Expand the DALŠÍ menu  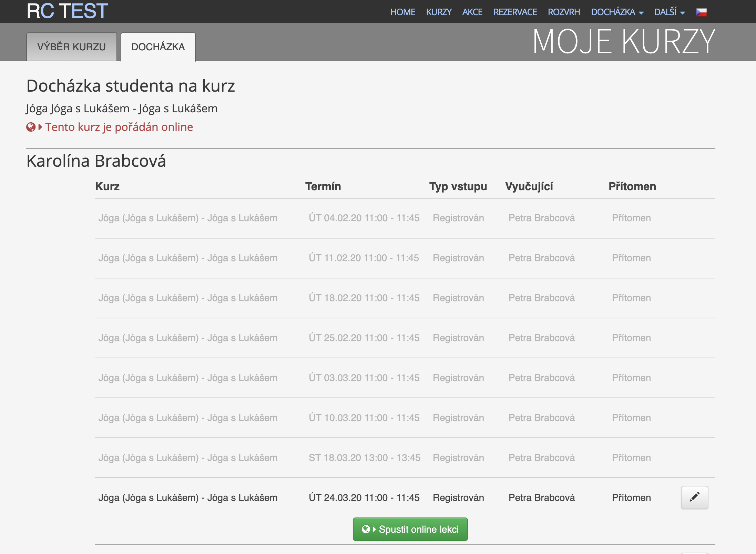point(669,12)
